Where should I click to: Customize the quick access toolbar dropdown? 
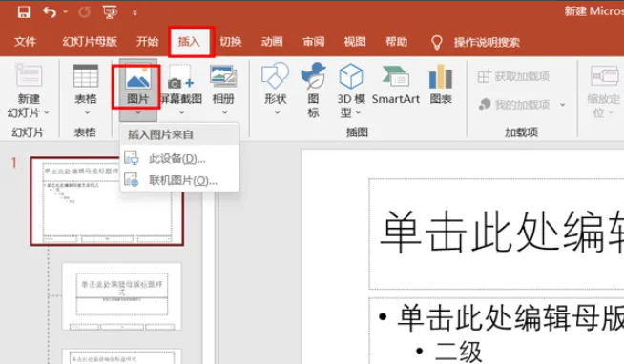click(x=135, y=13)
